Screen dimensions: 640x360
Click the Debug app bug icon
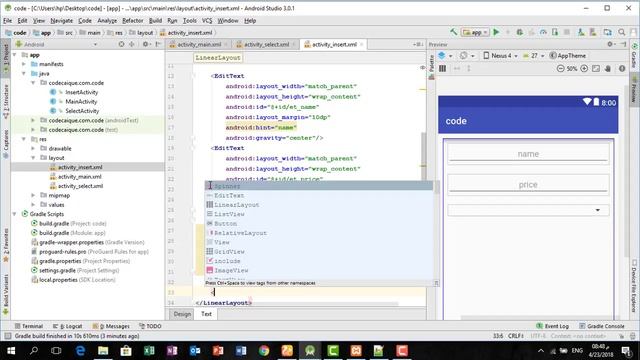click(x=520, y=32)
